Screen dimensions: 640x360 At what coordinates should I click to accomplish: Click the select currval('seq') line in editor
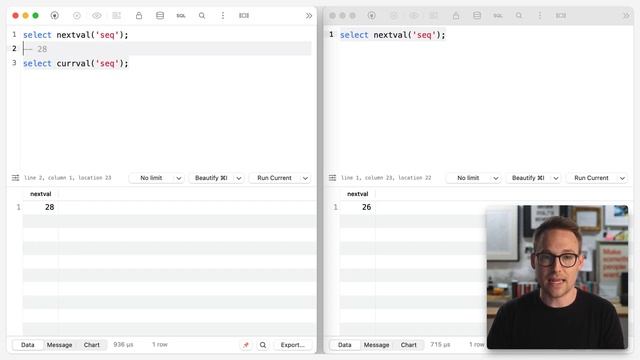click(76, 64)
